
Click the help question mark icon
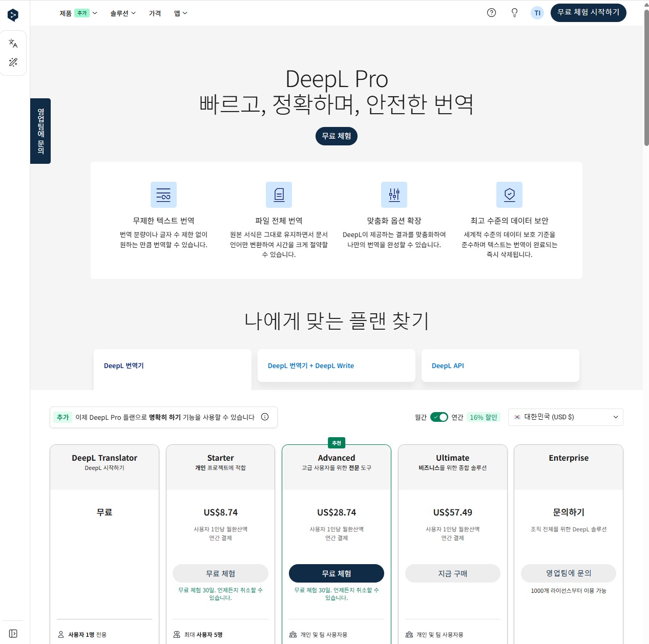coord(491,13)
